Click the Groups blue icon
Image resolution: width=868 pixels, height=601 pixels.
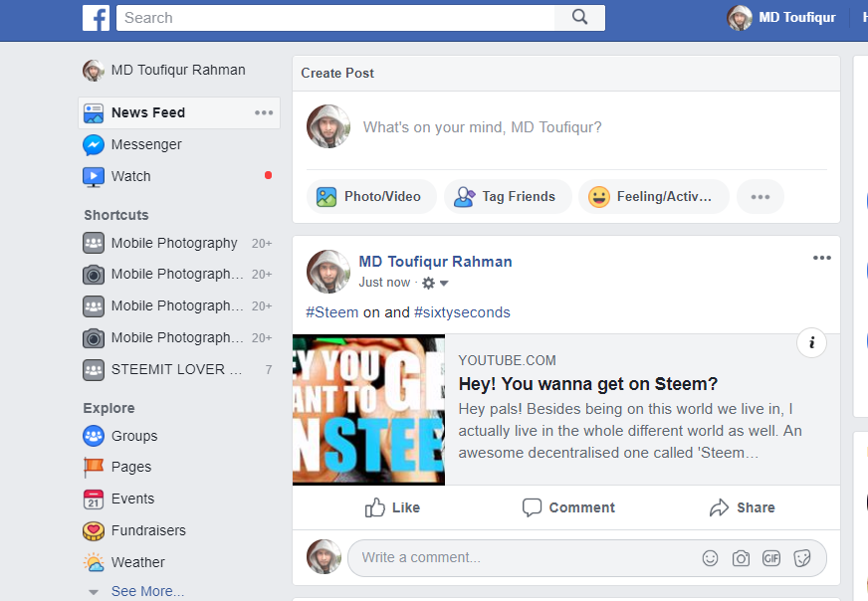[94, 436]
